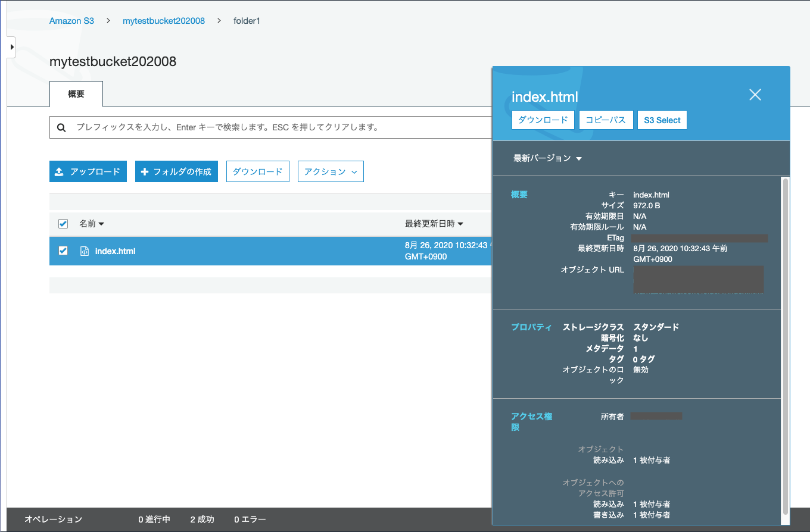
Task: Click the prefix search input field
Action: pos(238,127)
